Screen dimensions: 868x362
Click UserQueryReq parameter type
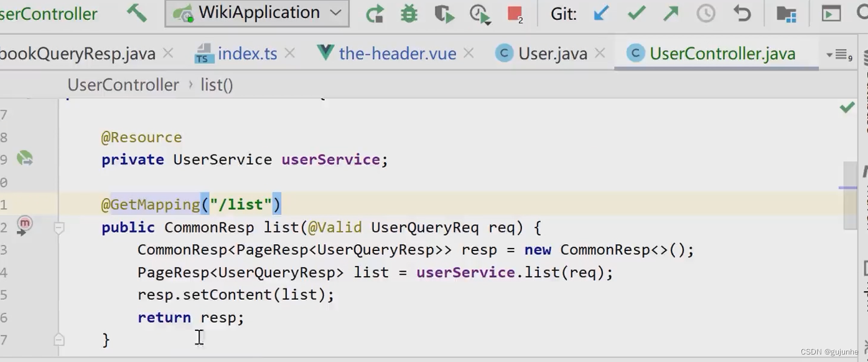click(425, 227)
